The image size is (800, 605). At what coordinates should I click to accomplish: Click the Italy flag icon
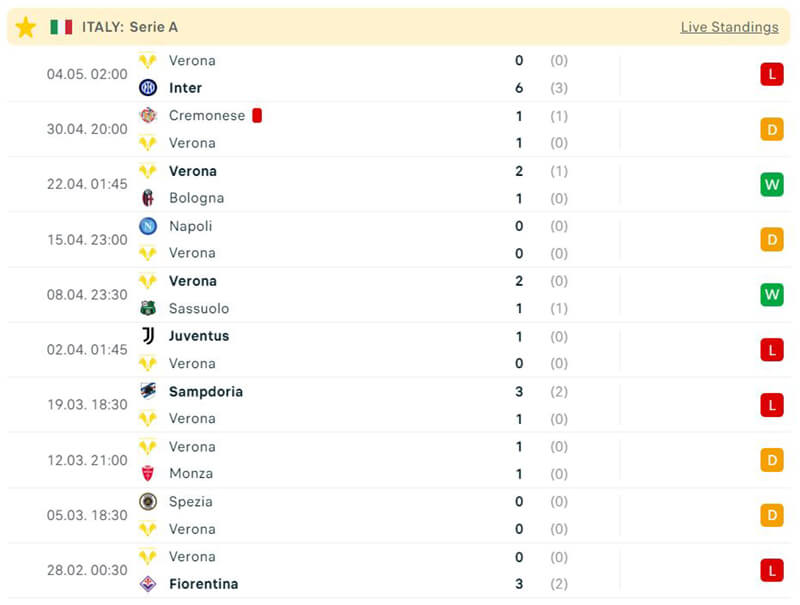pyautogui.click(x=61, y=27)
